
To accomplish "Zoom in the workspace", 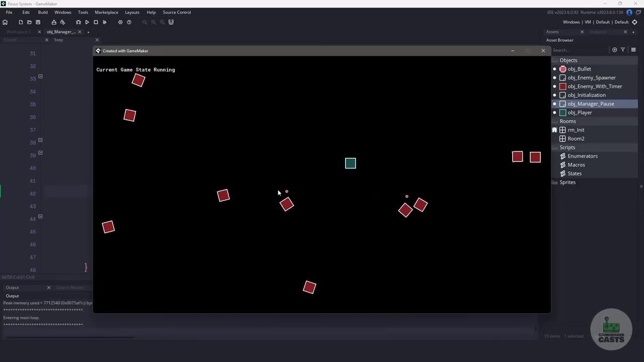I will pos(162,22).
